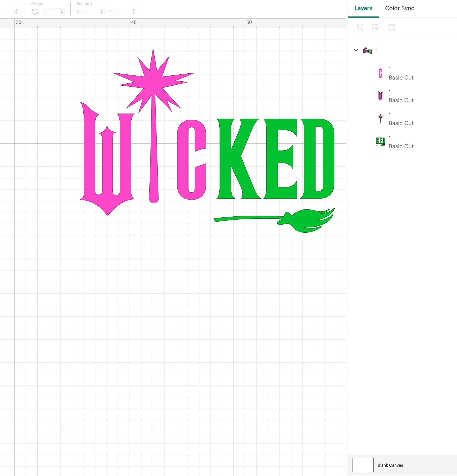Select the green "KED" layer thumbnail

[381, 142]
